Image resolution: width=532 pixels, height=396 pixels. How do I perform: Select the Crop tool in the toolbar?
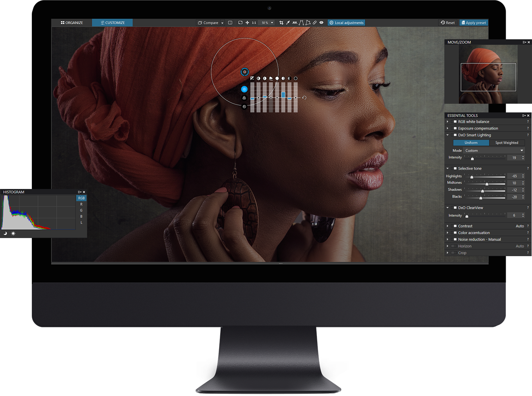pos(282,22)
